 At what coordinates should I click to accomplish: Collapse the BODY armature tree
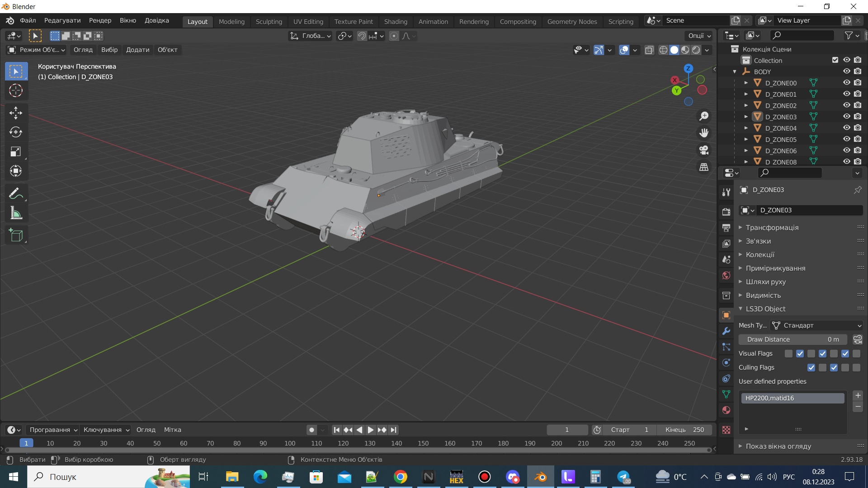(x=735, y=72)
